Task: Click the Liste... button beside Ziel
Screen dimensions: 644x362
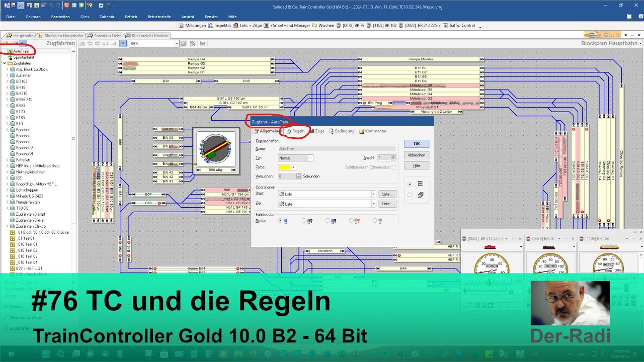Action: 387,204
